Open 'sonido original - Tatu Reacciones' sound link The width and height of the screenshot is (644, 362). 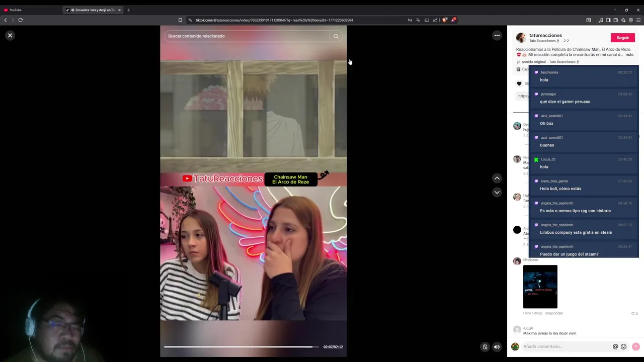pyautogui.click(x=550, y=62)
